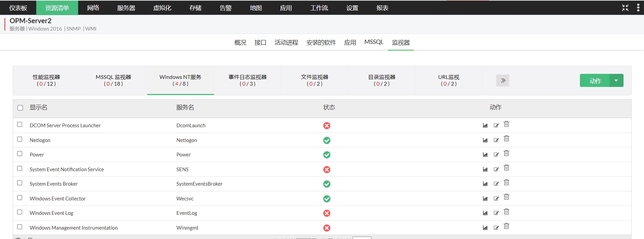This screenshot has height=239, width=644.
Task: Open graph icon for Wecsvc row
Action: point(485,199)
